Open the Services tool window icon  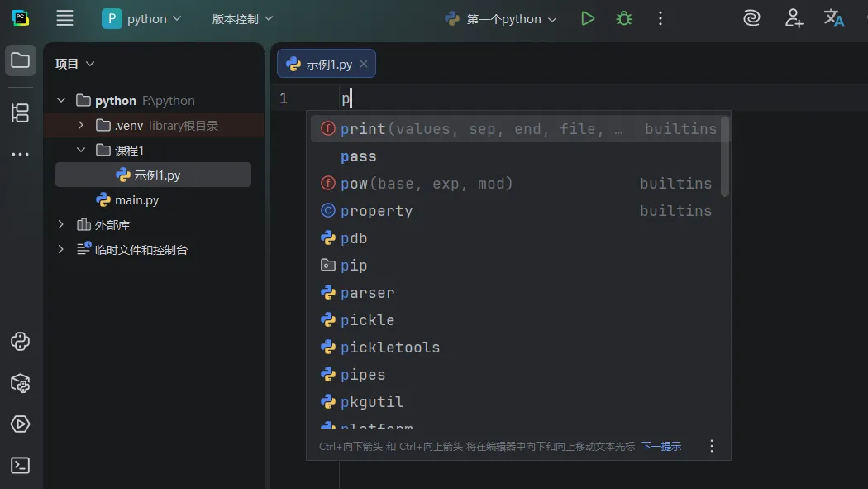tap(21, 424)
